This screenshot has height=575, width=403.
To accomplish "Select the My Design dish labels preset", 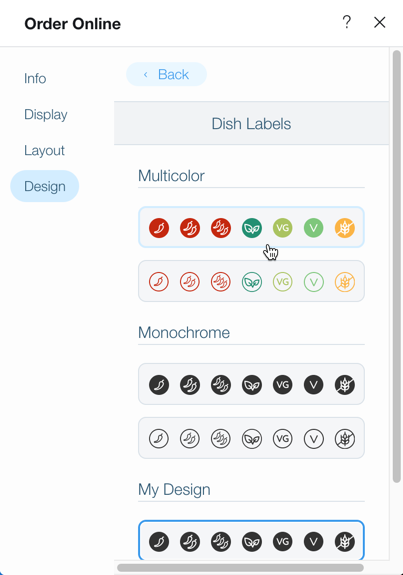I will pyautogui.click(x=251, y=540).
